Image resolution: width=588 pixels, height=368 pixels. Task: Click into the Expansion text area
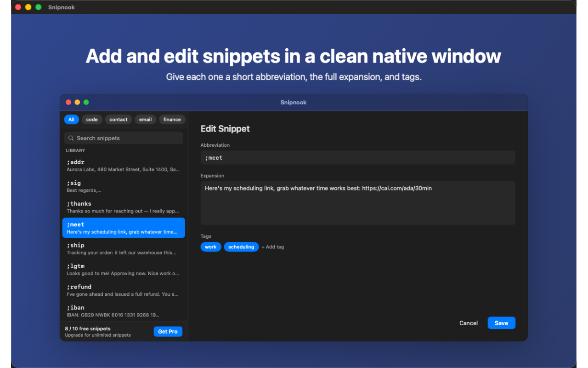coord(358,203)
